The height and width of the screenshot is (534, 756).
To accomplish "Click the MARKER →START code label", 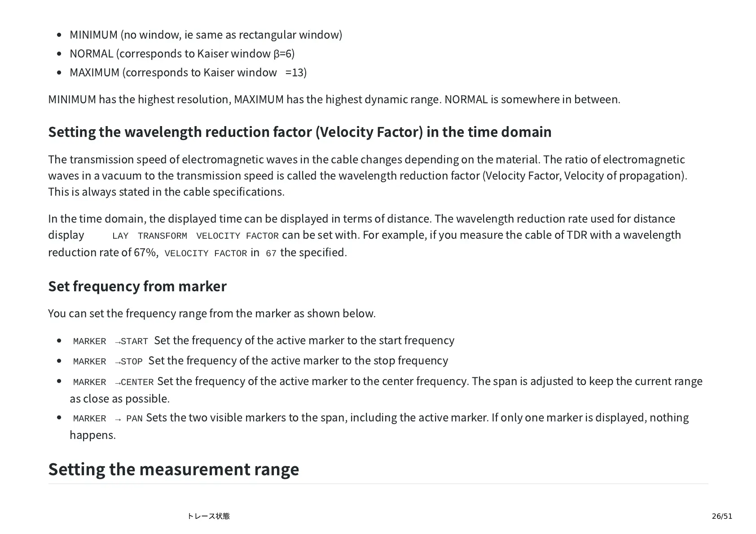I will pos(110,341).
